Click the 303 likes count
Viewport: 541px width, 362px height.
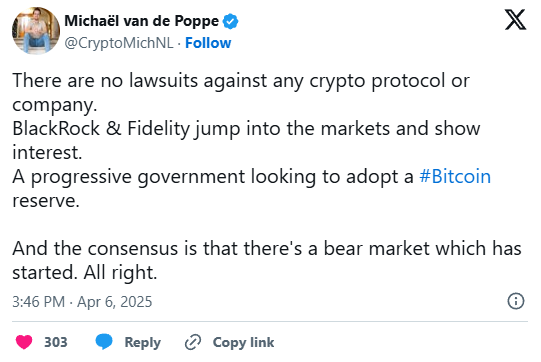pos(56,342)
